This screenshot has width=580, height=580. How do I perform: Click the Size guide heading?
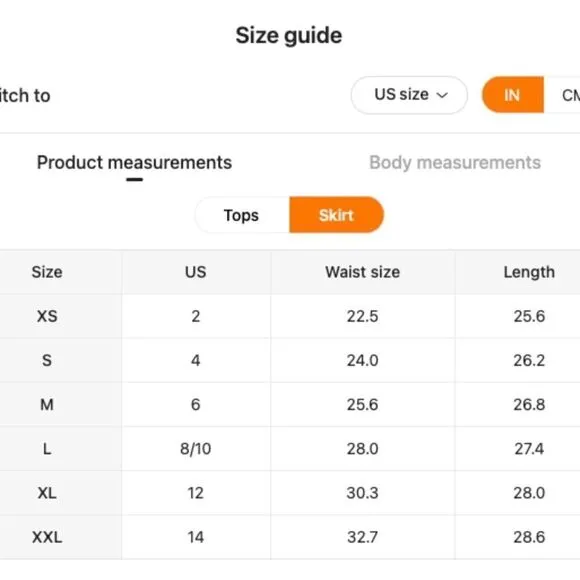click(x=289, y=36)
